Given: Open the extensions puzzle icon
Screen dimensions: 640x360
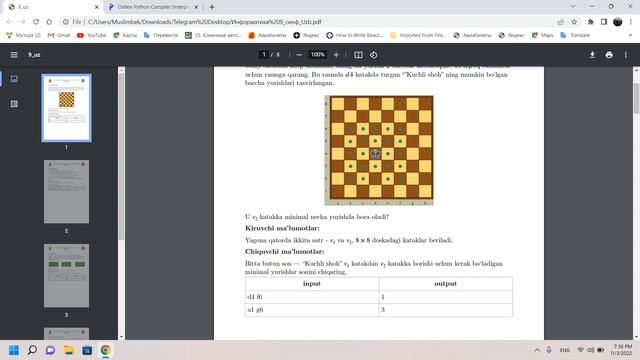Looking at the screenshot, I should [591, 22].
